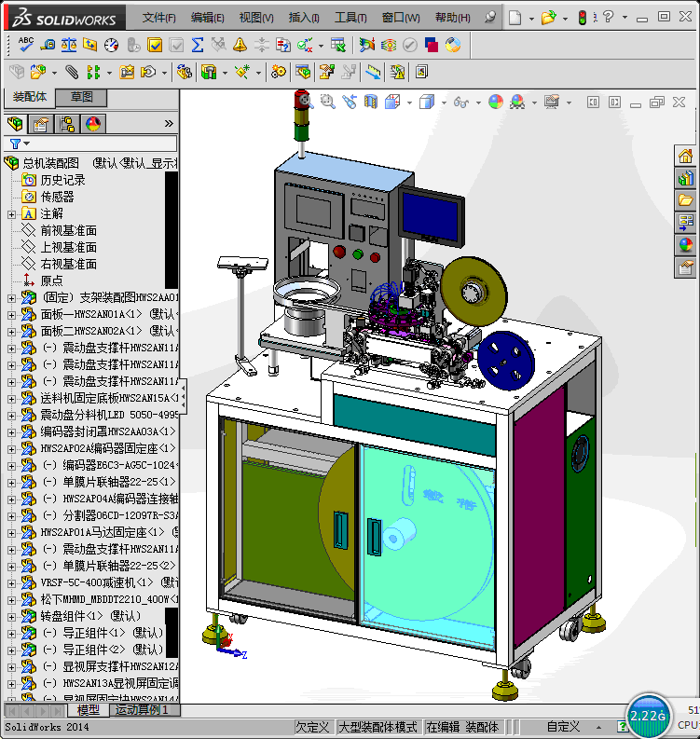Click the warning bell icon in toolbar

[x=240, y=45]
